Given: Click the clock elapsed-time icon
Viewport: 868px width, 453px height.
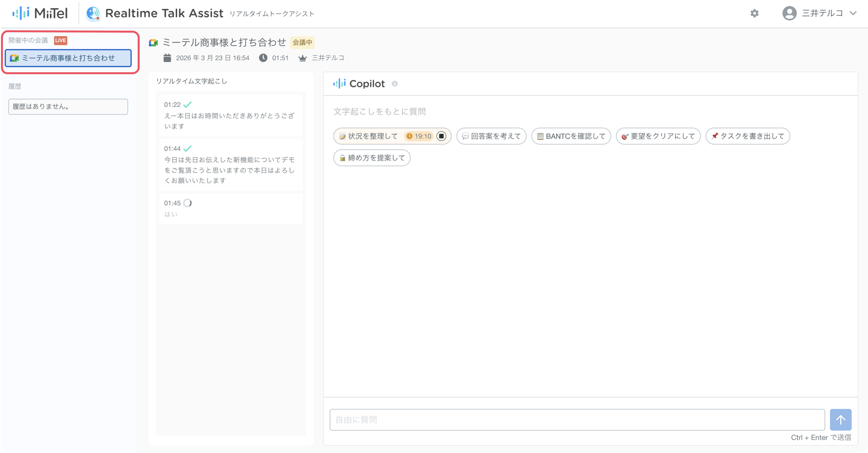Looking at the screenshot, I should pyautogui.click(x=263, y=58).
